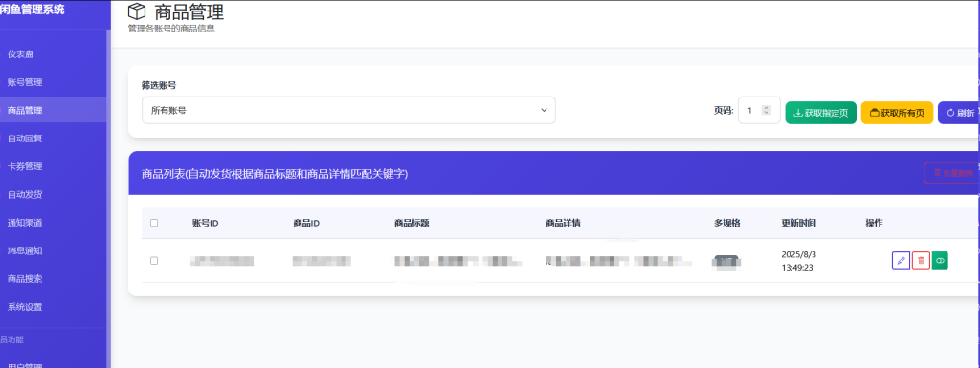Open 消息通知 in the sidebar
The height and width of the screenshot is (368, 980).
click(24, 250)
